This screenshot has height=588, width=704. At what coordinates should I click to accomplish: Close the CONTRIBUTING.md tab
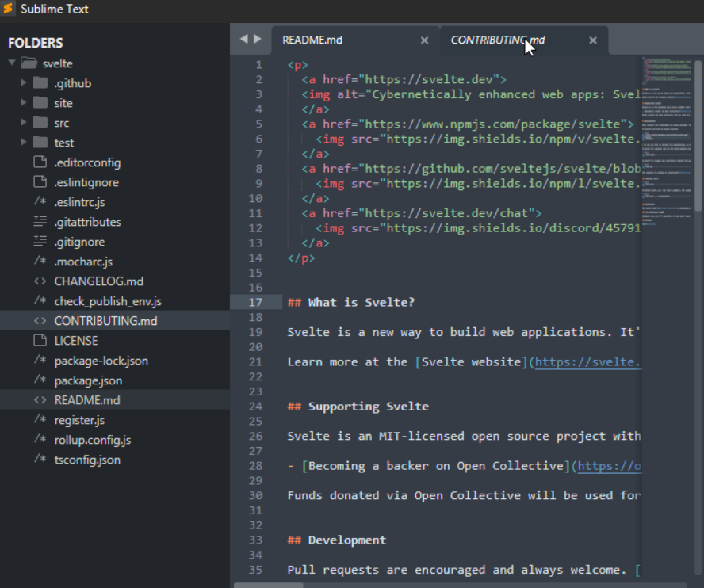[x=593, y=40]
